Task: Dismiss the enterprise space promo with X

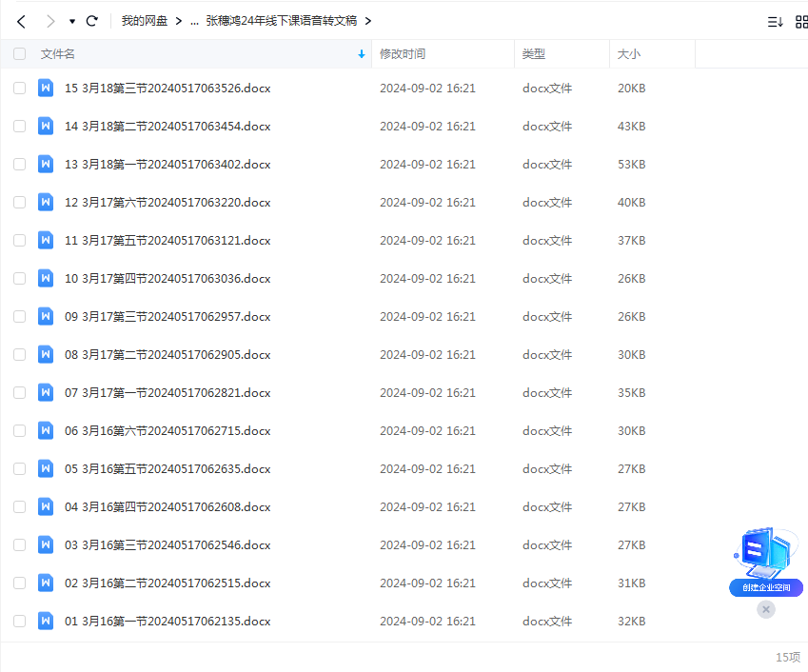Action: point(766,609)
